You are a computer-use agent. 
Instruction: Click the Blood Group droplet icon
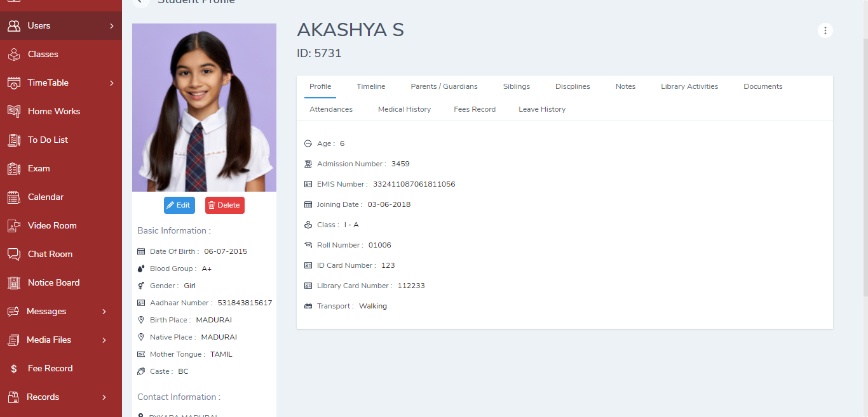pos(141,269)
